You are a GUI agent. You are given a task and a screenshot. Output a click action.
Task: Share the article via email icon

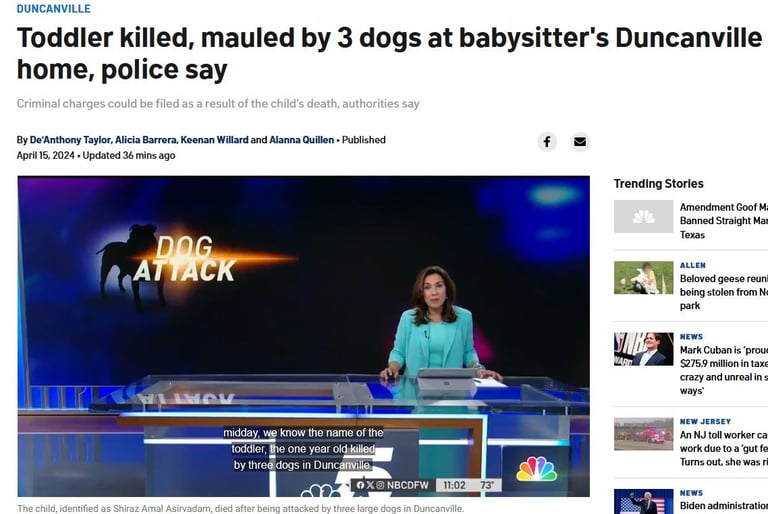[x=580, y=142]
